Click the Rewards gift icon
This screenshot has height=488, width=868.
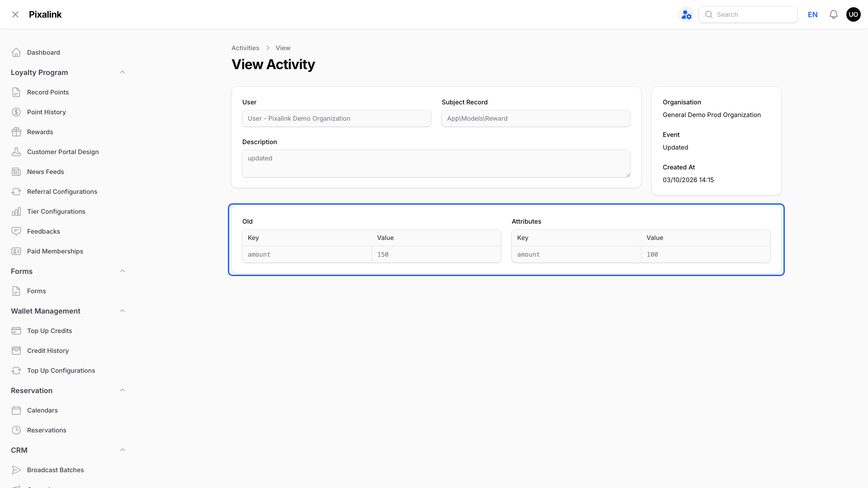click(16, 132)
